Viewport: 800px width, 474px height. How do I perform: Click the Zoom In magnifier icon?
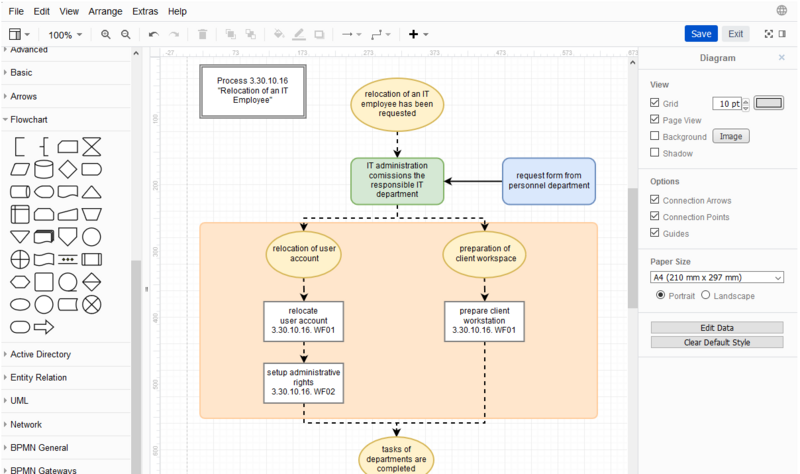click(106, 34)
